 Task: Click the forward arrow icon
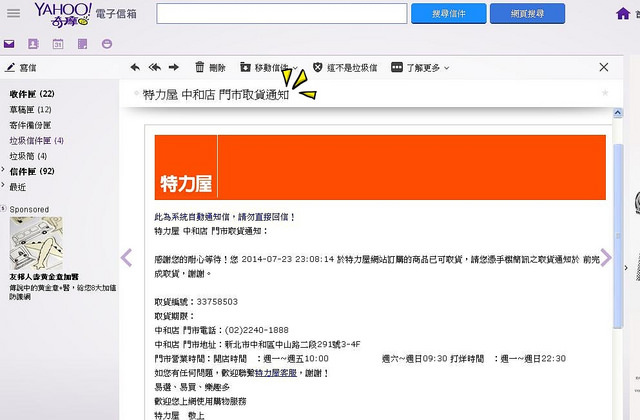[174, 67]
